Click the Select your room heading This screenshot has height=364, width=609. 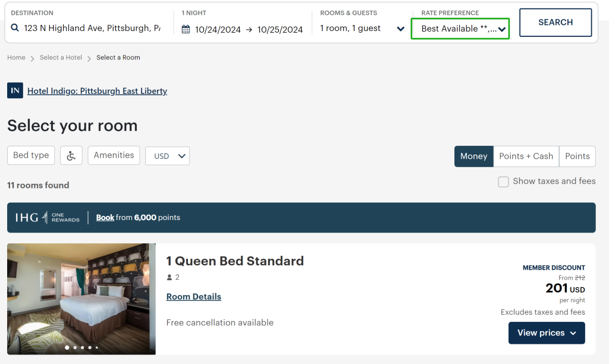pyautogui.click(x=72, y=126)
